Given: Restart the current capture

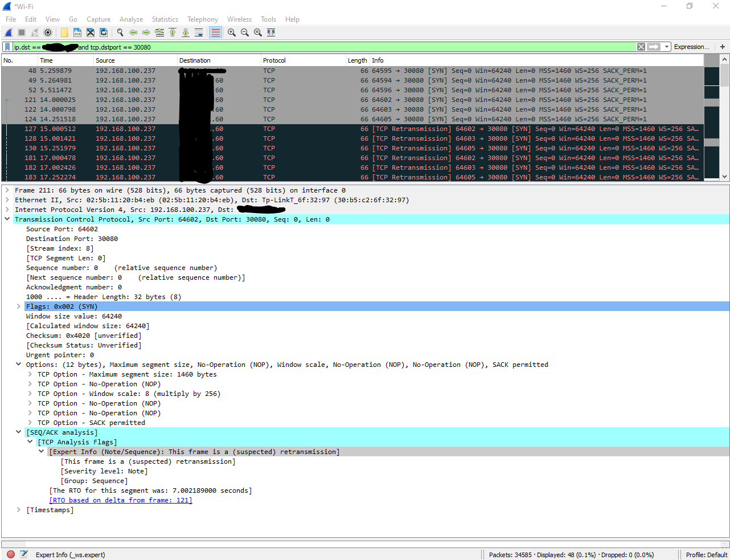Looking at the screenshot, I should pyautogui.click(x=35, y=32).
